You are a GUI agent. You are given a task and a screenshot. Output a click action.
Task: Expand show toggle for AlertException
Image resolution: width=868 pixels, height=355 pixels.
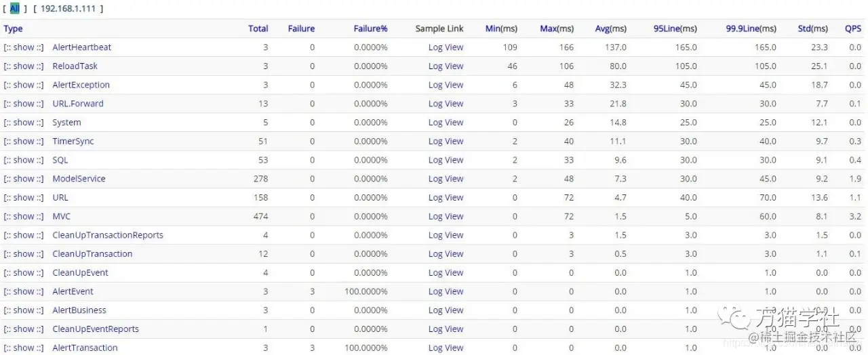point(24,85)
